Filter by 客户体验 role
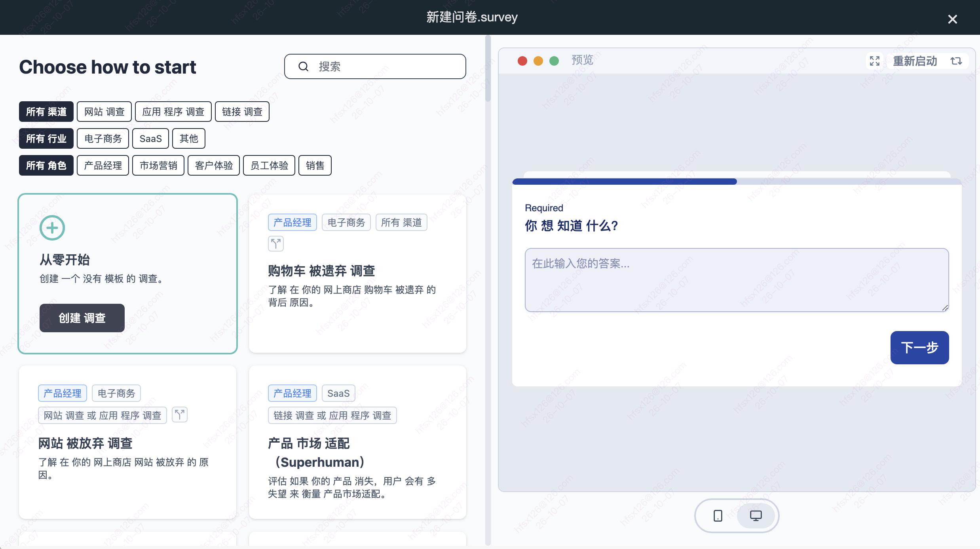 214,165
